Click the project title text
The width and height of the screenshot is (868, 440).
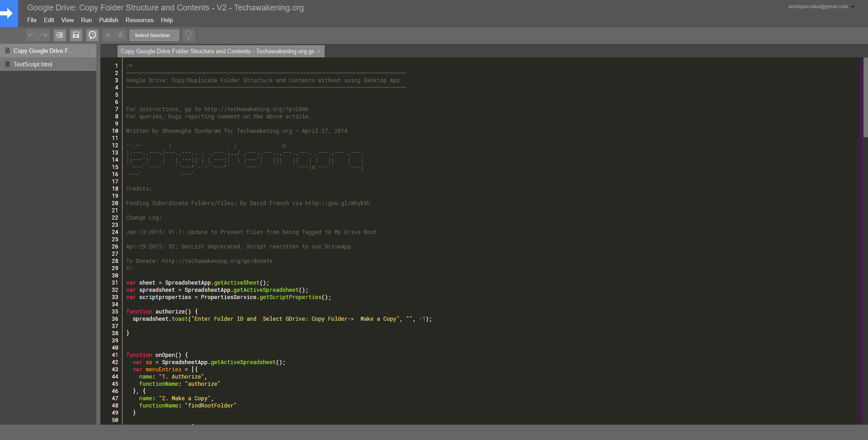click(x=166, y=8)
